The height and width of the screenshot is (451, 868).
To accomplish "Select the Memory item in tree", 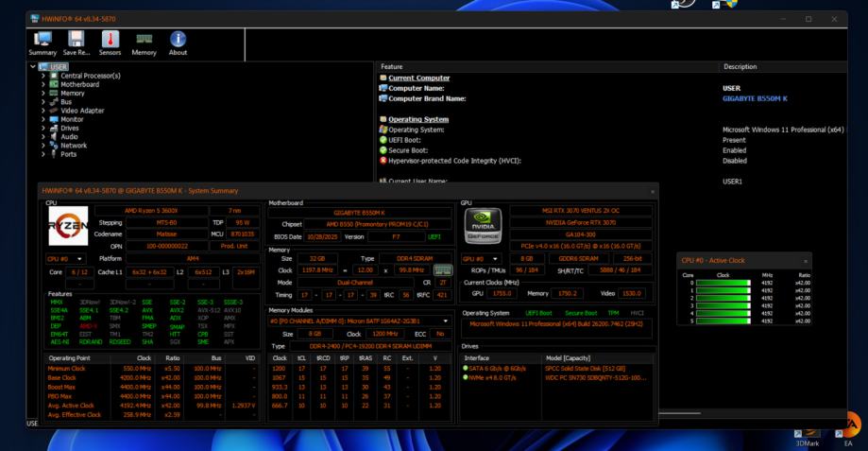I will 73,93.
